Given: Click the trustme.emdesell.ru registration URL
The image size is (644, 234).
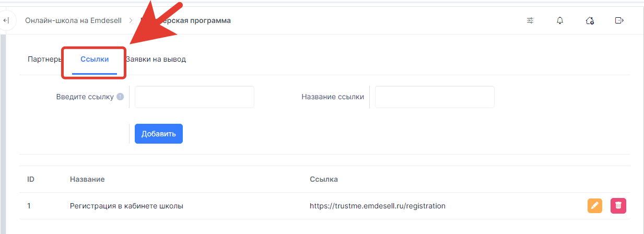Looking at the screenshot, I should coord(378,206).
